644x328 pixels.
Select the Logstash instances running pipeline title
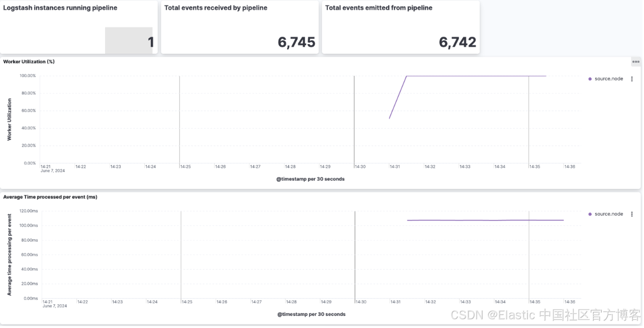pyautogui.click(x=60, y=8)
